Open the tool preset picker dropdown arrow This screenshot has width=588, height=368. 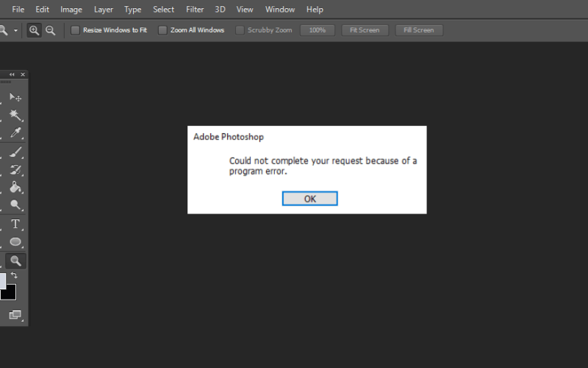(15, 30)
